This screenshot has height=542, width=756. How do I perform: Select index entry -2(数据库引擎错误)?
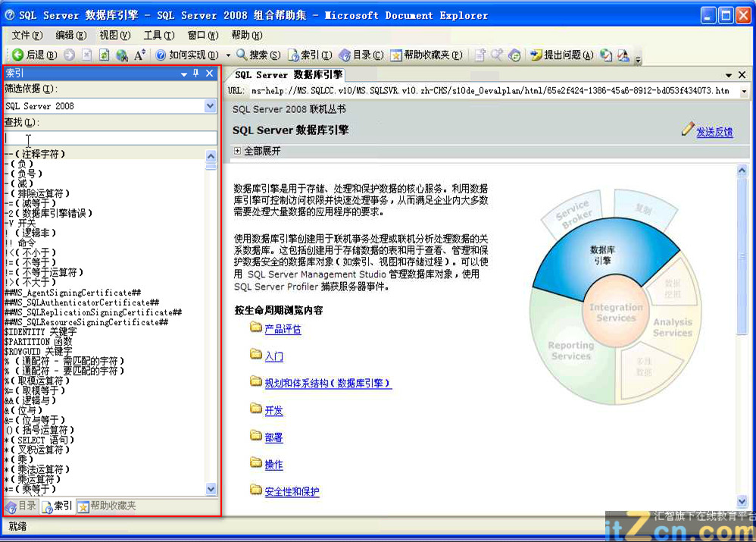[x=48, y=213]
